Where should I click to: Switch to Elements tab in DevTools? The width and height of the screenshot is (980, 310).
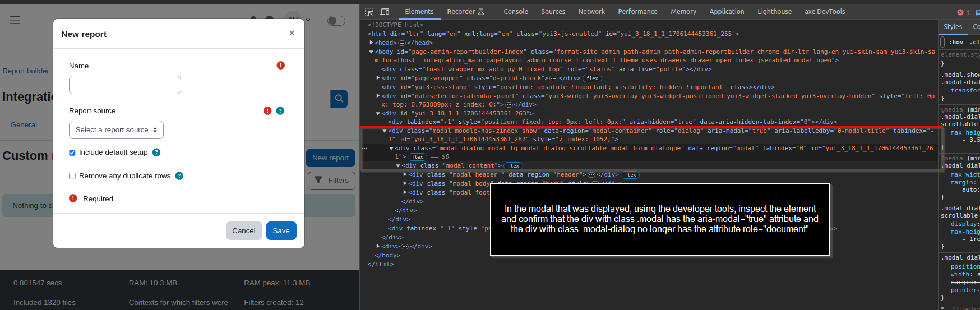[419, 11]
